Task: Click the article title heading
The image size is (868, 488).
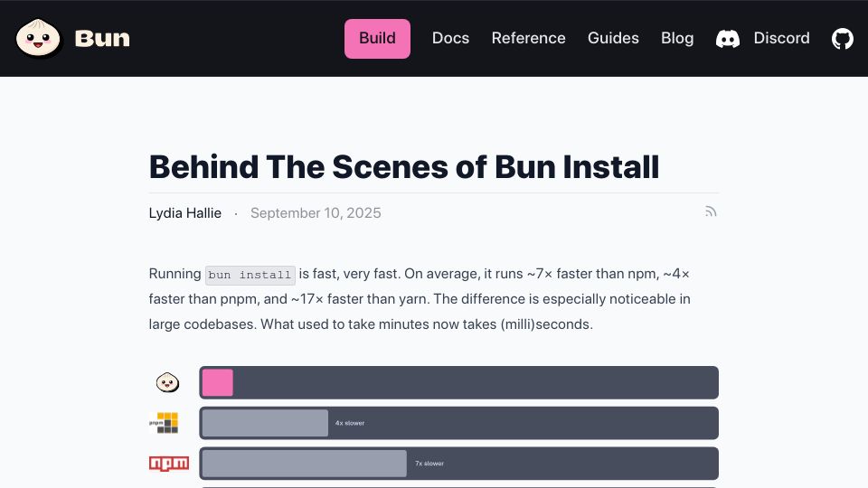Action: pyautogui.click(x=404, y=166)
